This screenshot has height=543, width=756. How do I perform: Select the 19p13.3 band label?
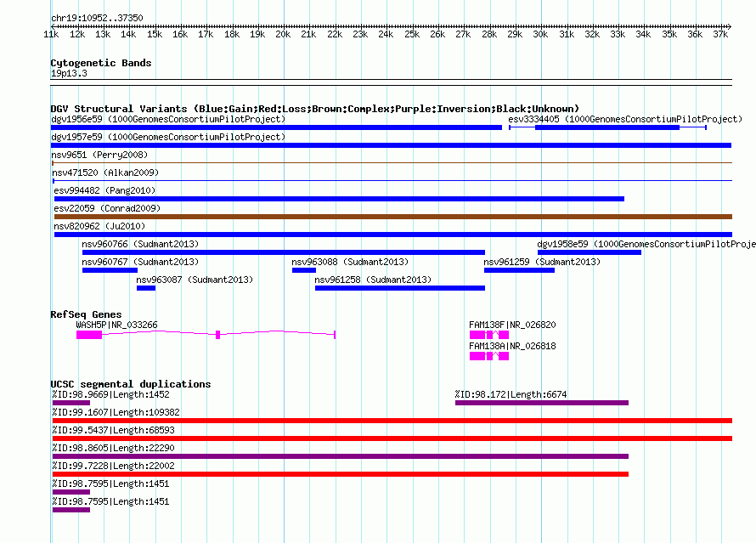[x=69, y=73]
